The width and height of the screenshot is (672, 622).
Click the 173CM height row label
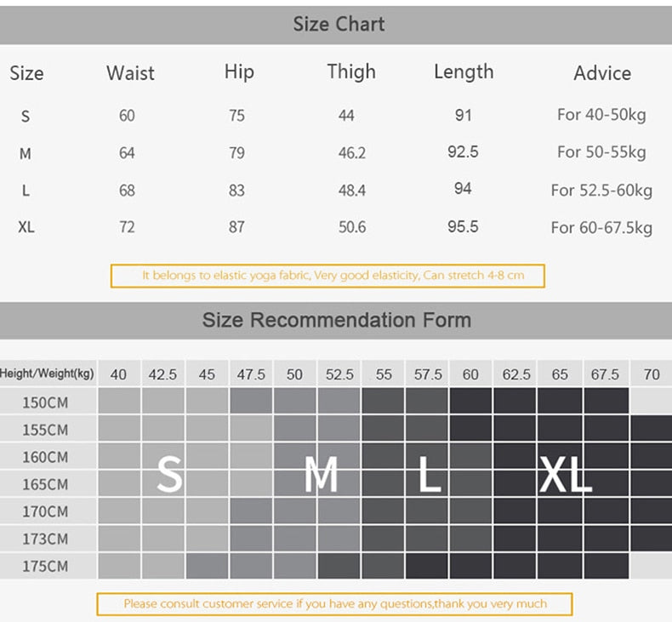pyautogui.click(x=46, y=539)
